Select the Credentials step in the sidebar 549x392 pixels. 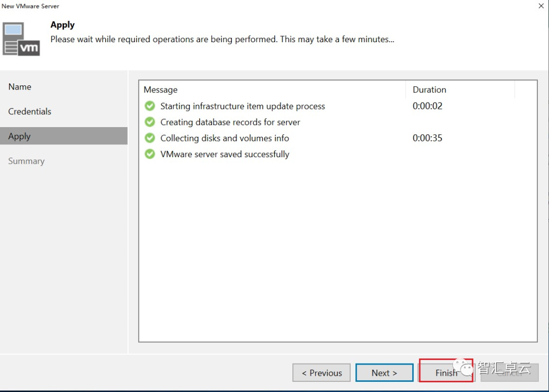29,111
